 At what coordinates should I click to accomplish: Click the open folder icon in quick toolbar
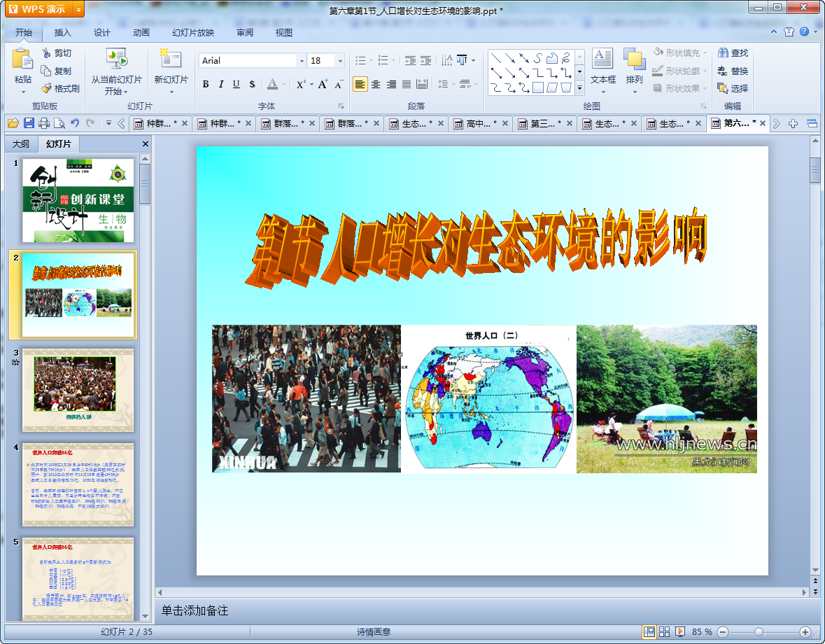tap(13, 123)
